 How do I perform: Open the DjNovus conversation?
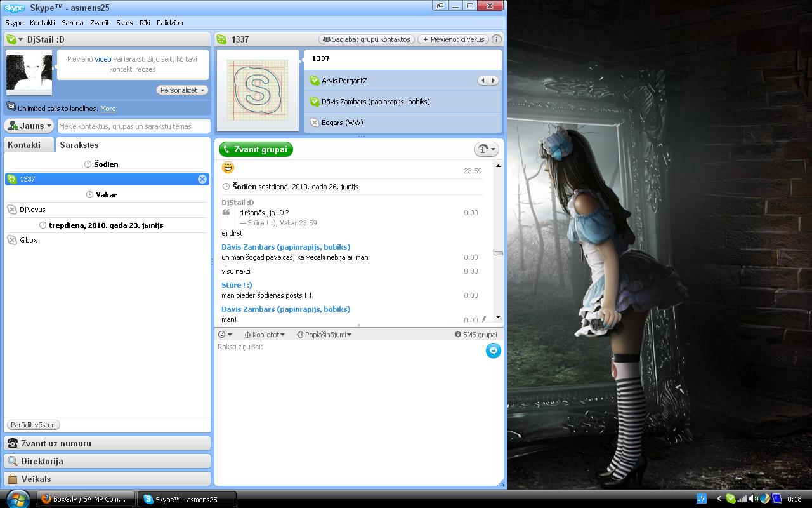[x=107, y=210]
